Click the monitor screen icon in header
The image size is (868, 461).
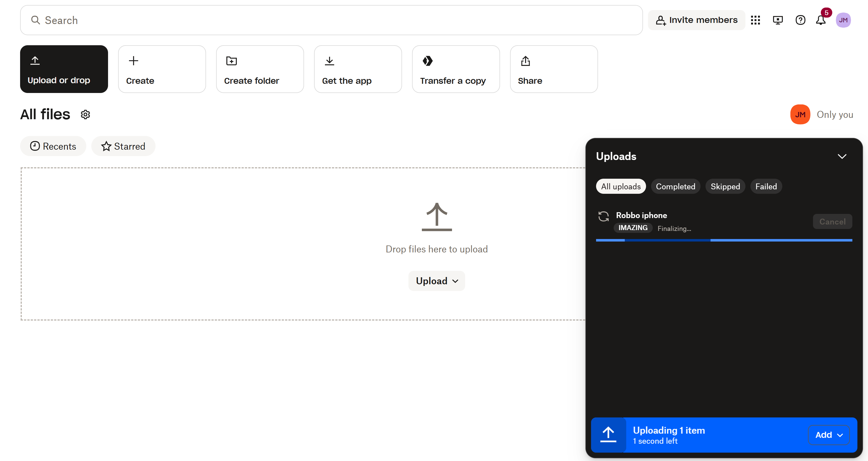[777, 20]
